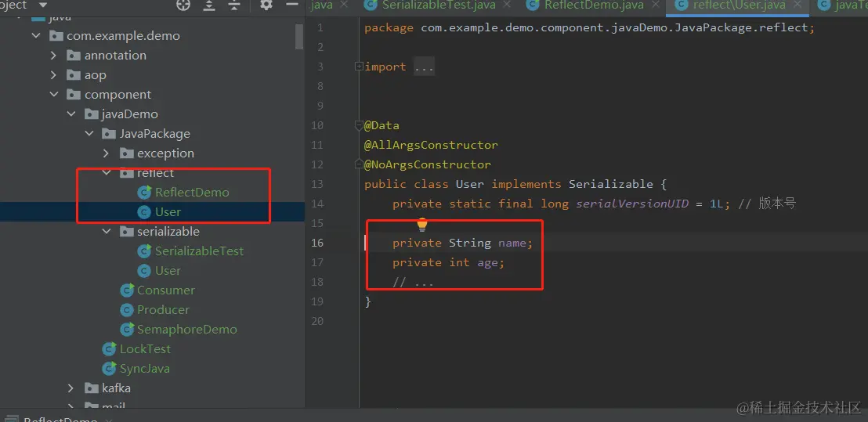The width and height of the screenshot is (868, 422).
Task: Select the javaDemo package
Action: click(x=130, y=114)
